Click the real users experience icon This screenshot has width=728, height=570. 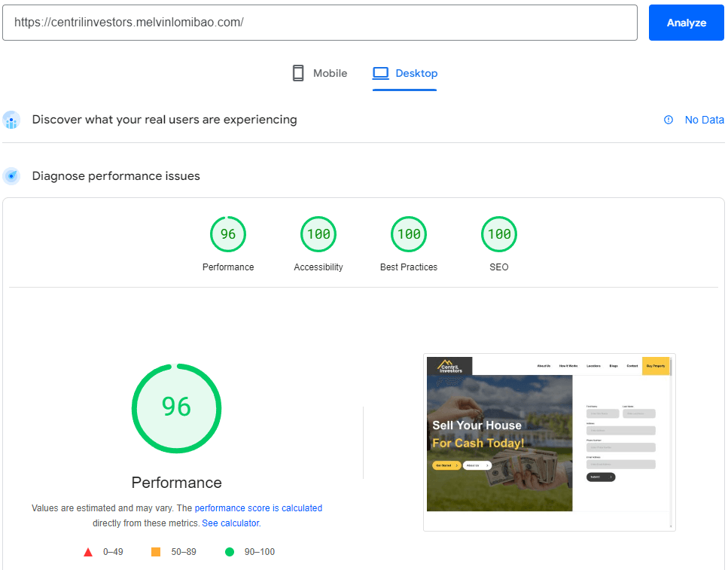11,120
